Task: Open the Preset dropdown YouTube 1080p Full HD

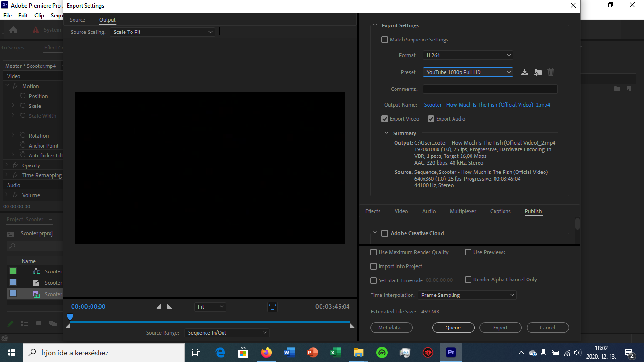Action: (x=468, y=72)
